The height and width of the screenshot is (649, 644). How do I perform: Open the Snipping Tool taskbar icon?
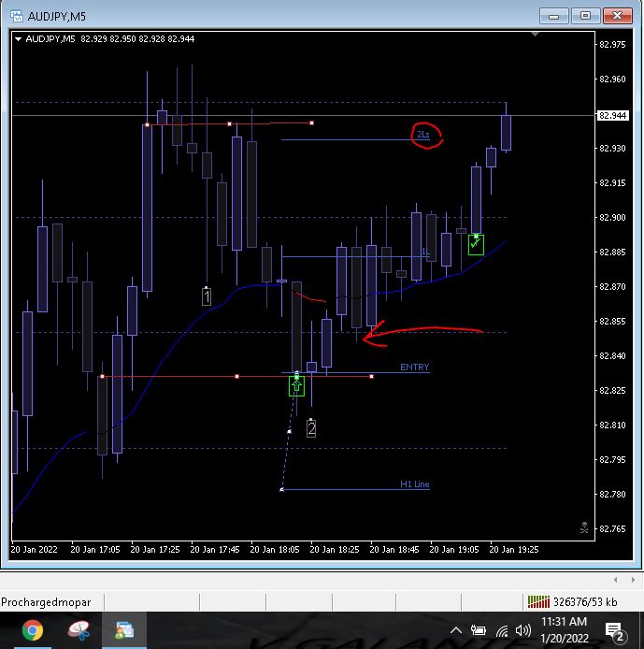pyautogui.click(x=79, y=630)
